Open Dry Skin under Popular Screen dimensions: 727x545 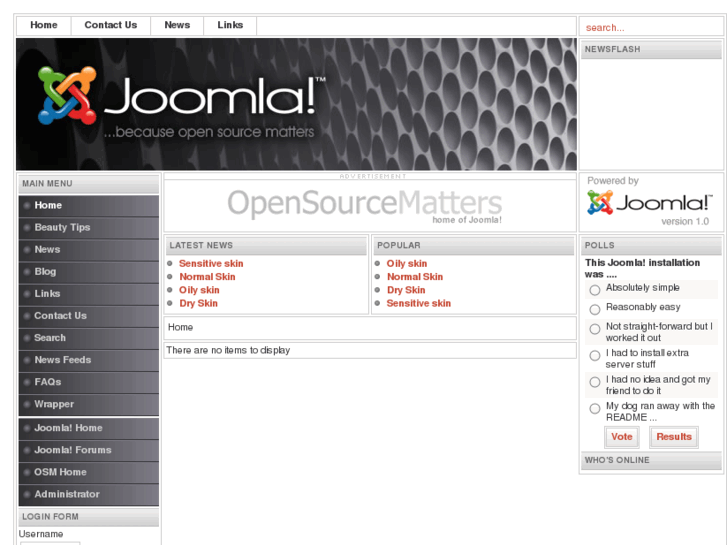tap(406, 290)
